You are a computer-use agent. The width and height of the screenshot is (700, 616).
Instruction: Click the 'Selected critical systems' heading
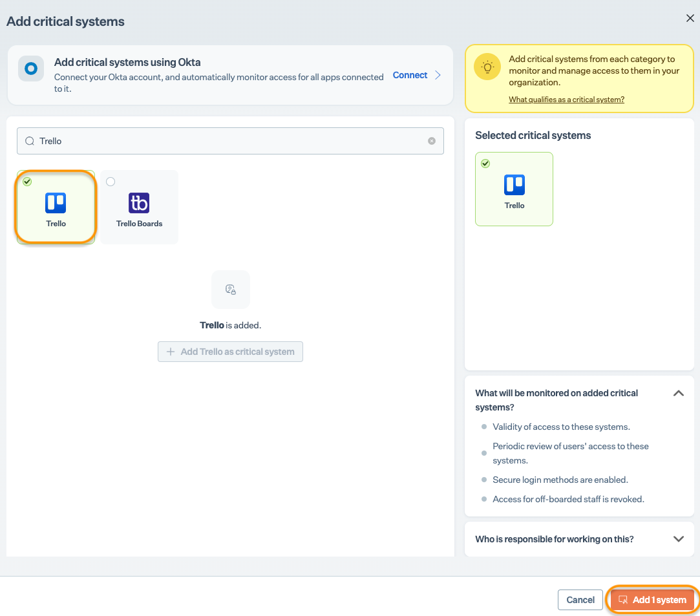(x=533, y=135)
